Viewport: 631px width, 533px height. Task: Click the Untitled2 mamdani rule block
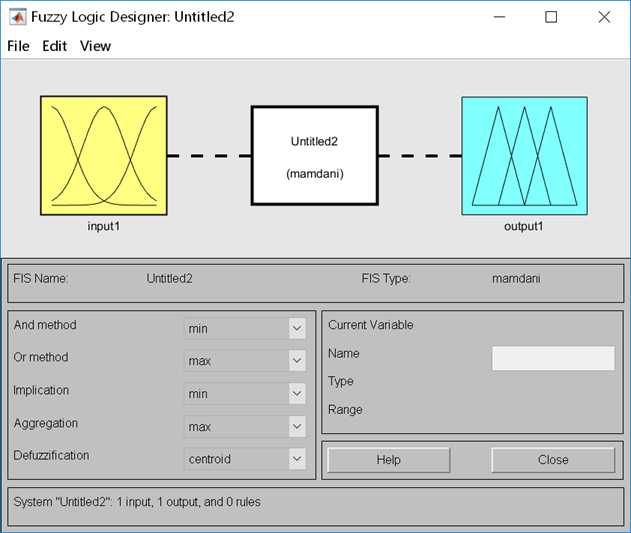(x=315, y=156)
